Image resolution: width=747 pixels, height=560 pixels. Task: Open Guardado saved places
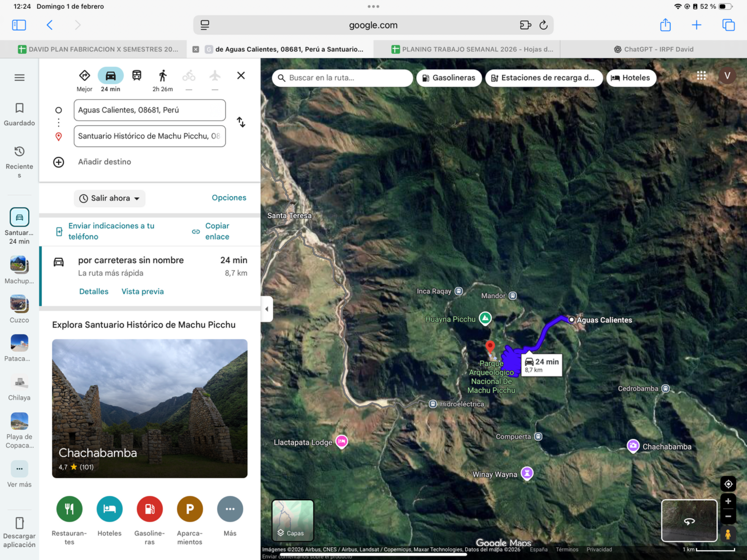click(x=19, y=114)
